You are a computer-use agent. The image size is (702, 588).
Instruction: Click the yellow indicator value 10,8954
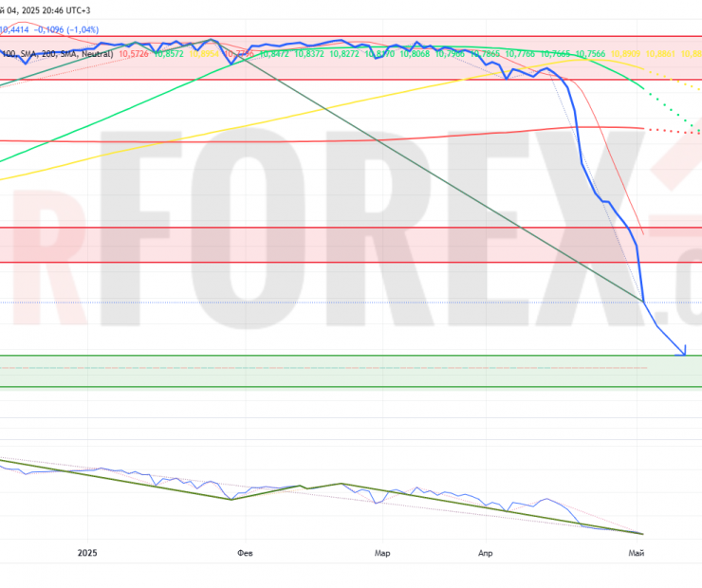(204, 54)
